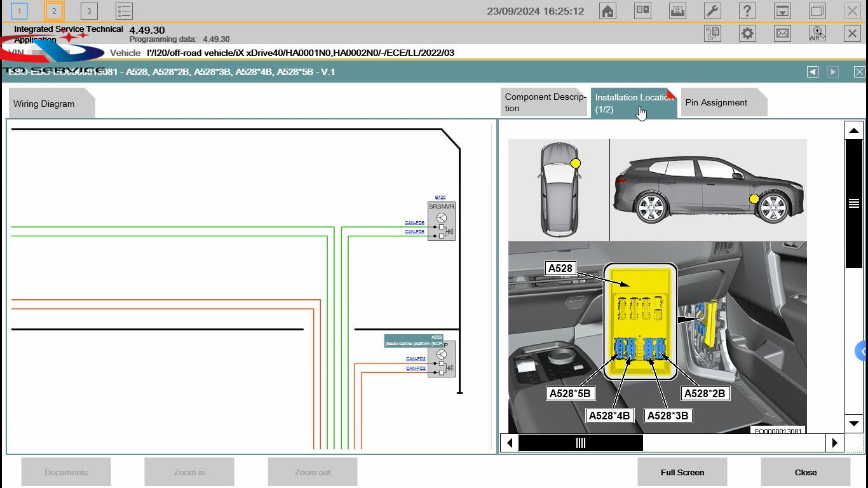
Task: Open the Pin Assignment tab
Action: click(x=724, y=102)
